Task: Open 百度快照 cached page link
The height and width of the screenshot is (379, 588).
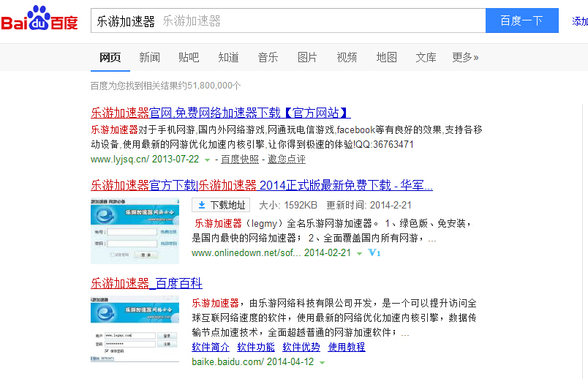Action: click(240, 159)
